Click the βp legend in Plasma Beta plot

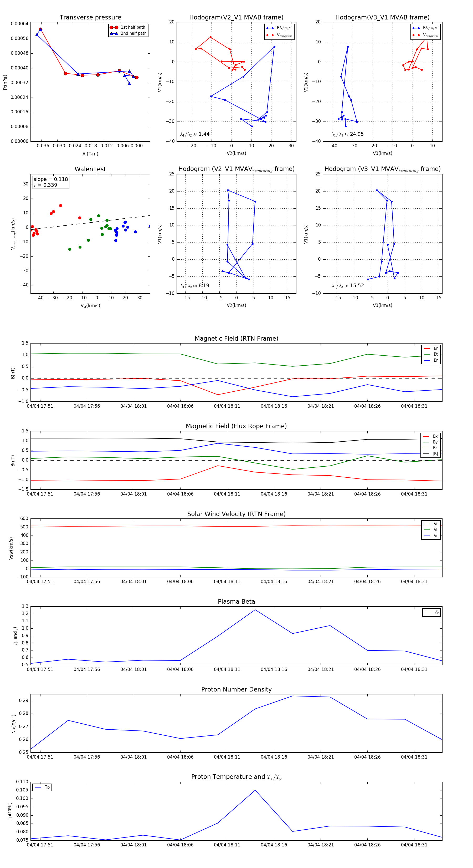(432, 612)
